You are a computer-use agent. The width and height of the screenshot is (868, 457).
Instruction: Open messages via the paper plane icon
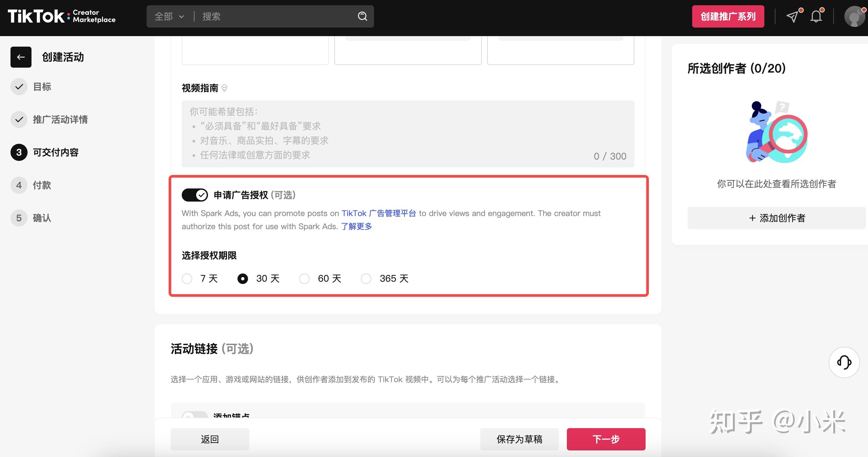(x=793, y=16)
